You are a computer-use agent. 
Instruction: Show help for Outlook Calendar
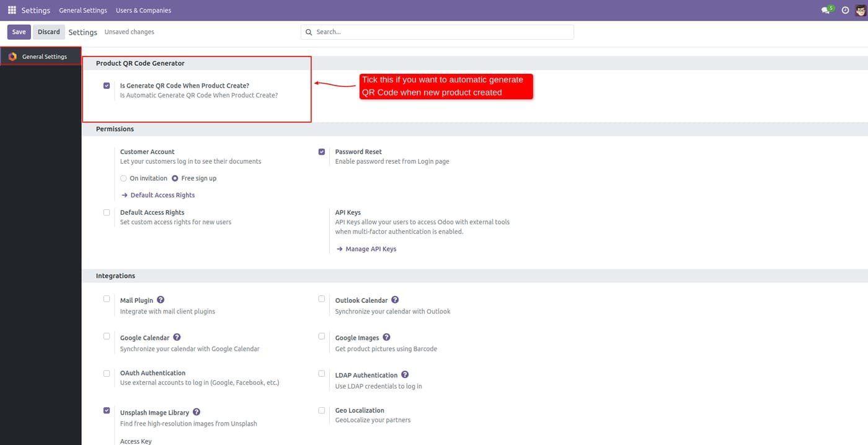395,300
